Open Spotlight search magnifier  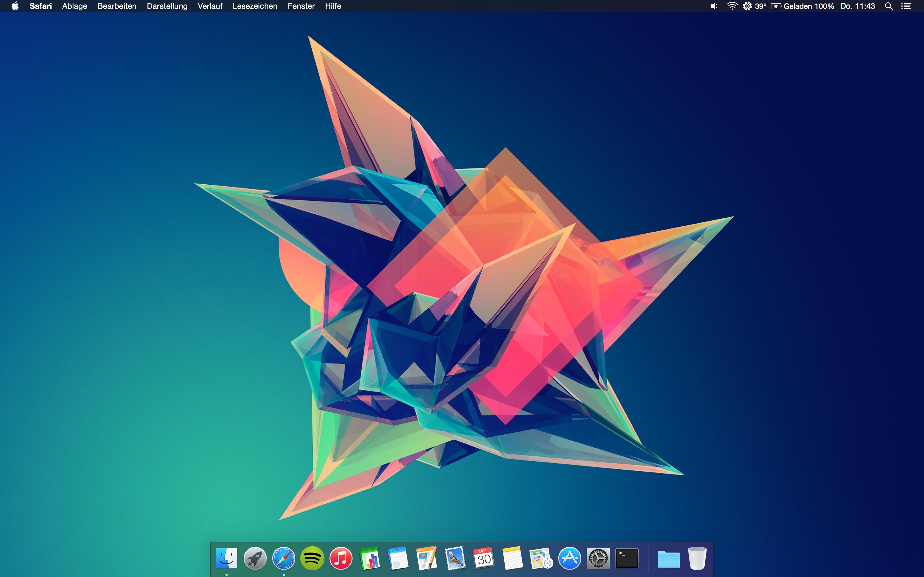pyautogui.click(x=889, y=6)
